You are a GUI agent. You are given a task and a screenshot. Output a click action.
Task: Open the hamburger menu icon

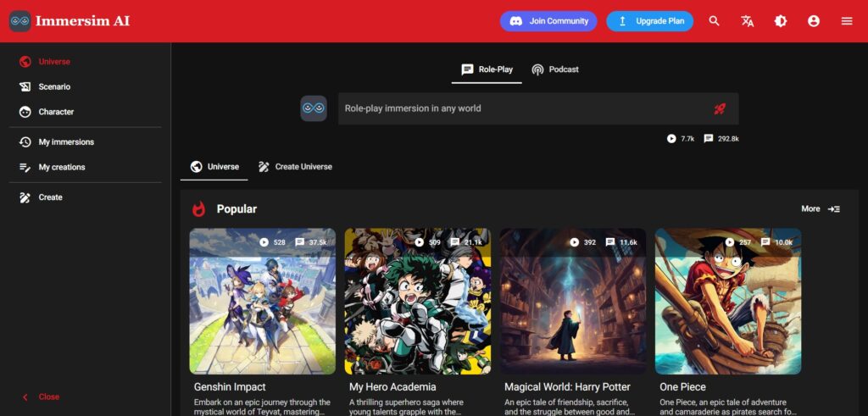tap(847, 21)
